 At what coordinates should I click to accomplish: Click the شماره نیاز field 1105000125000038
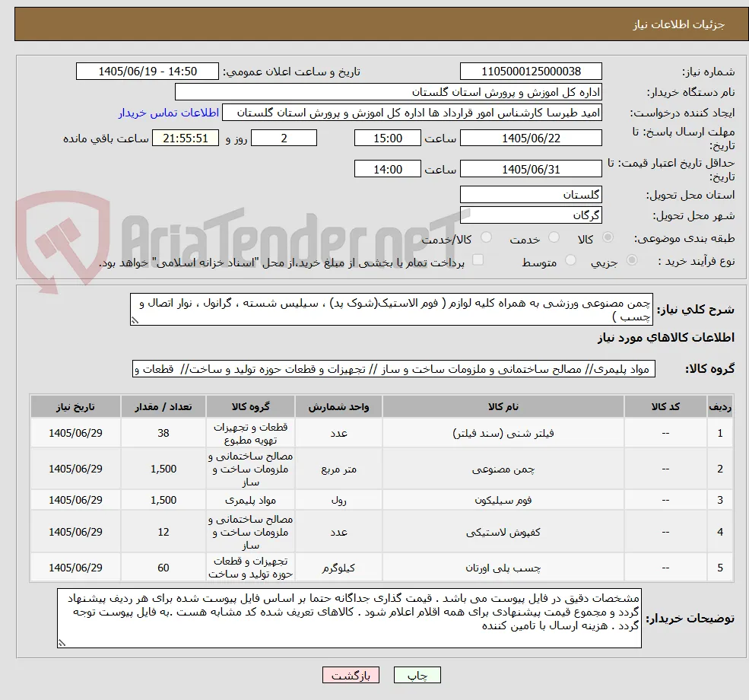coord(531,72)
